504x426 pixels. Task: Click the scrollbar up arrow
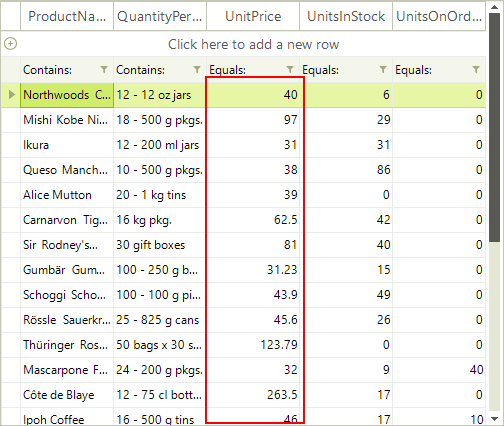pos(494,7)
